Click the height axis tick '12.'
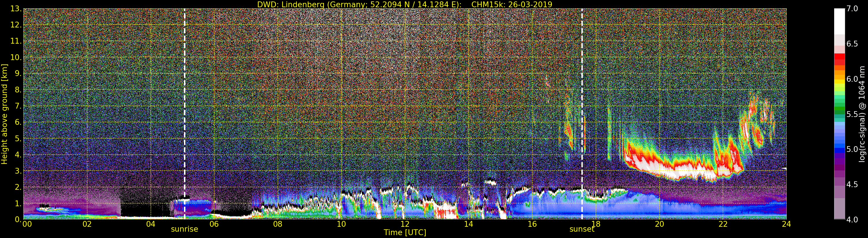The image size is (868, 238). (x=16, y=25)
